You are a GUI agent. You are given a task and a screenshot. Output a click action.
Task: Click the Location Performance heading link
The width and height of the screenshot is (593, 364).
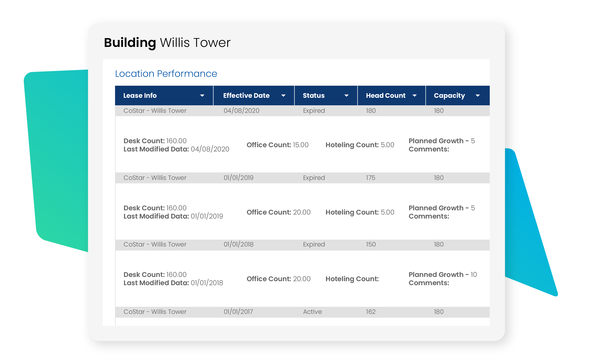point(166,73)
